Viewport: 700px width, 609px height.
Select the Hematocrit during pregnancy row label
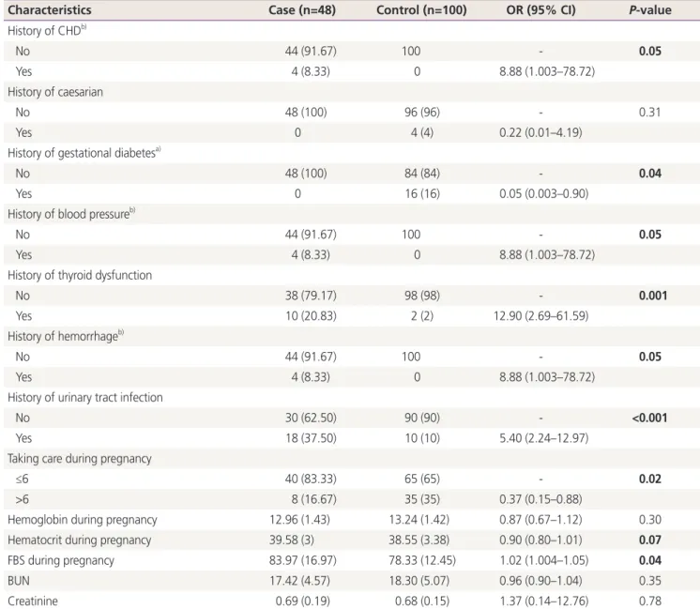80,540
